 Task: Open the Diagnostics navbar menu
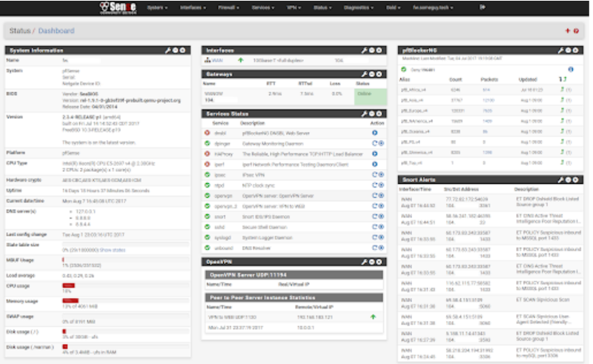pos(359,7)
